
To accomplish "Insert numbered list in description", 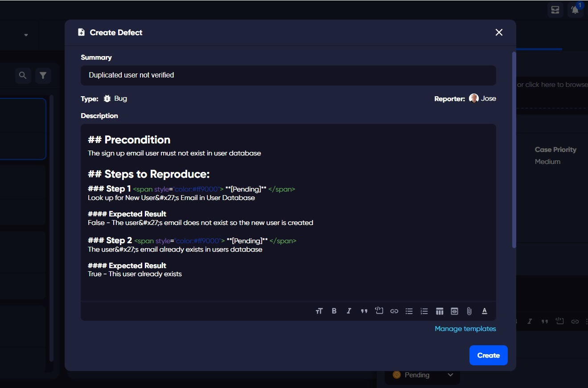I will coord(424,311).
